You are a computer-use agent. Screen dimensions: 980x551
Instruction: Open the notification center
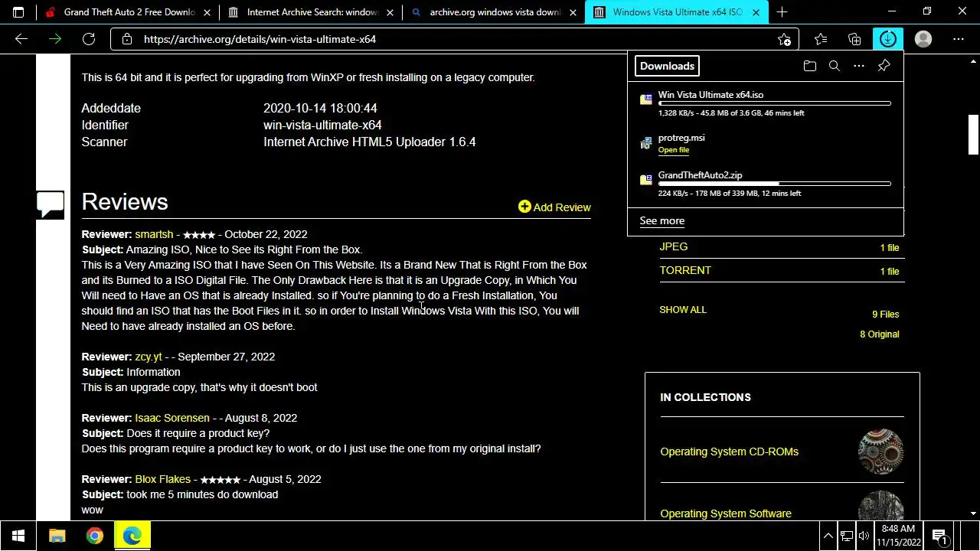coord(939,536)
